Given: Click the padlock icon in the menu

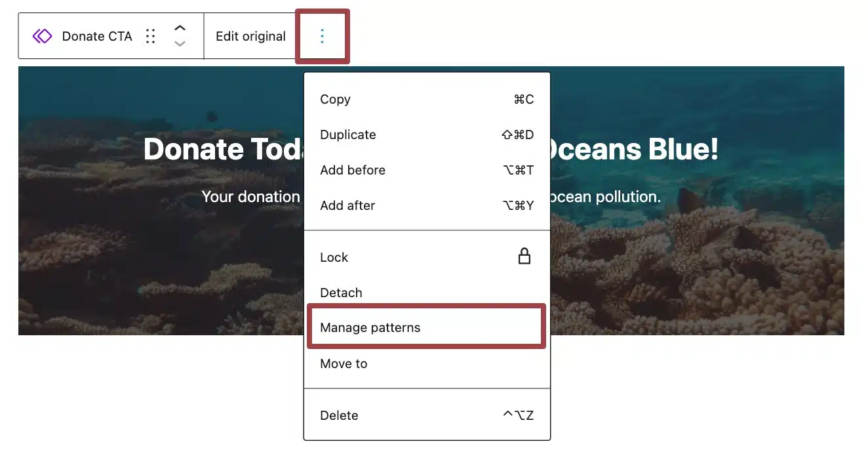Looking at the screenshot, I should [x=524, y=257].
